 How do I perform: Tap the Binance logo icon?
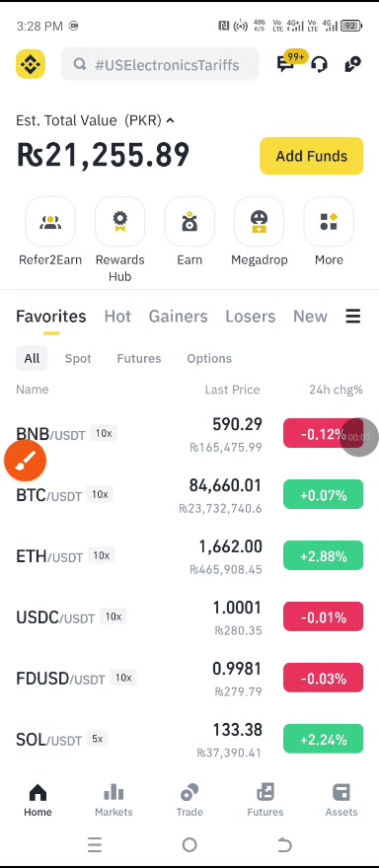pos(31,64)
